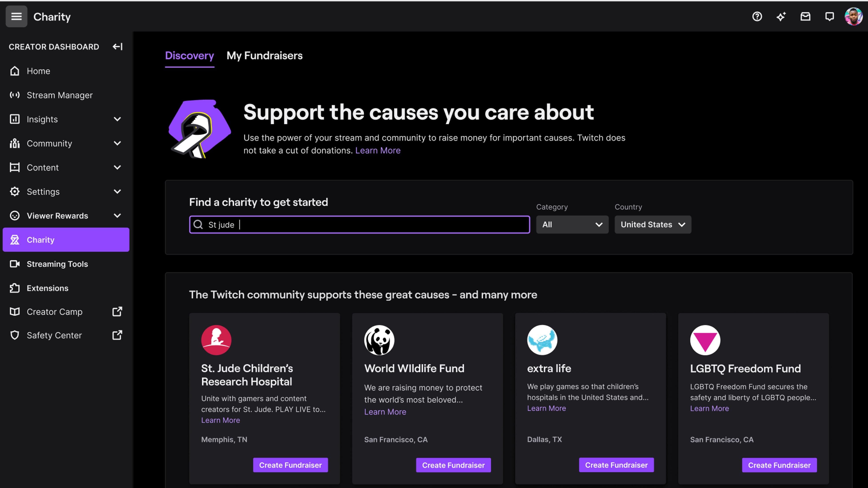The height and width of the screenshot is (488, 868).
Task: Open Streaming Tools in sidebar
Action: [x=66, y=264]
